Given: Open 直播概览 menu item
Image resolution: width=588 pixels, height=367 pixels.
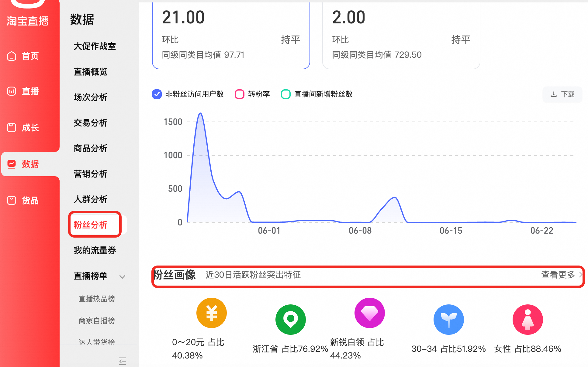Looking at the screenshot, I should [x=91, y=72].
